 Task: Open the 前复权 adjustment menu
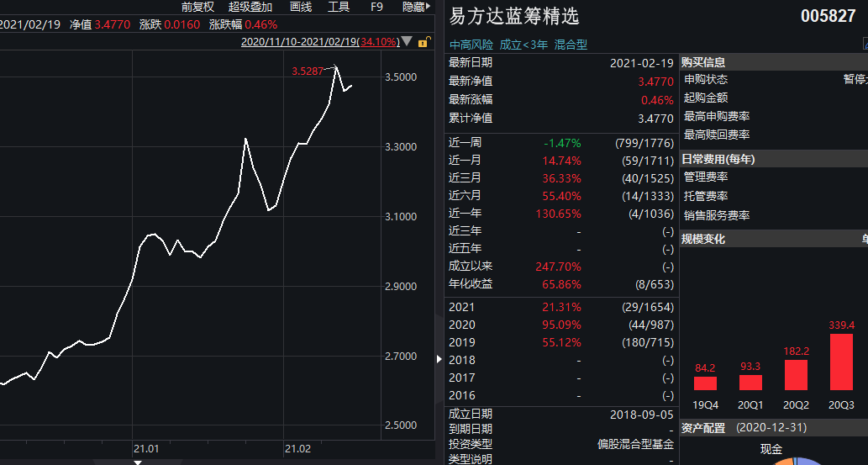tap(197, 7)
